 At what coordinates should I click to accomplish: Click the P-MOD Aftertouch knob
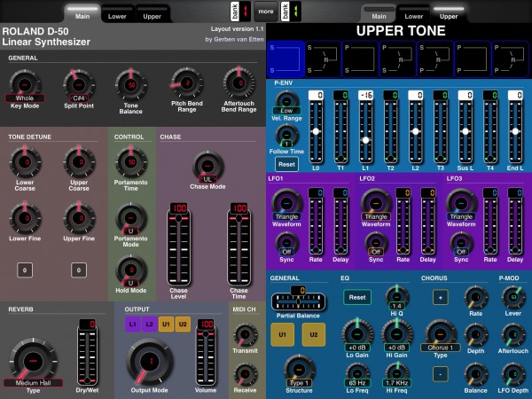click(x=513, y=335)
